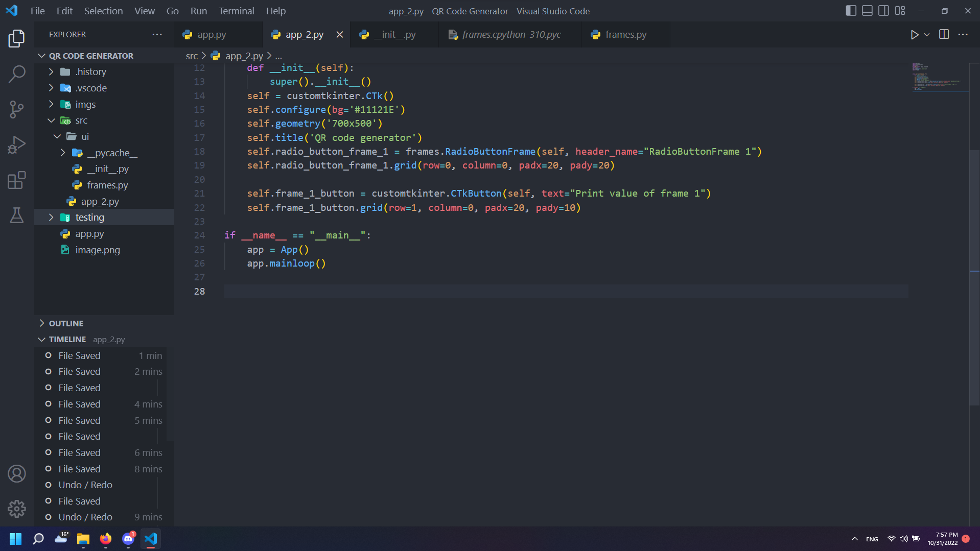This screenshot has width=980, height=551.
Task: Open Windows Start menu
Action: tap(15, 539)
